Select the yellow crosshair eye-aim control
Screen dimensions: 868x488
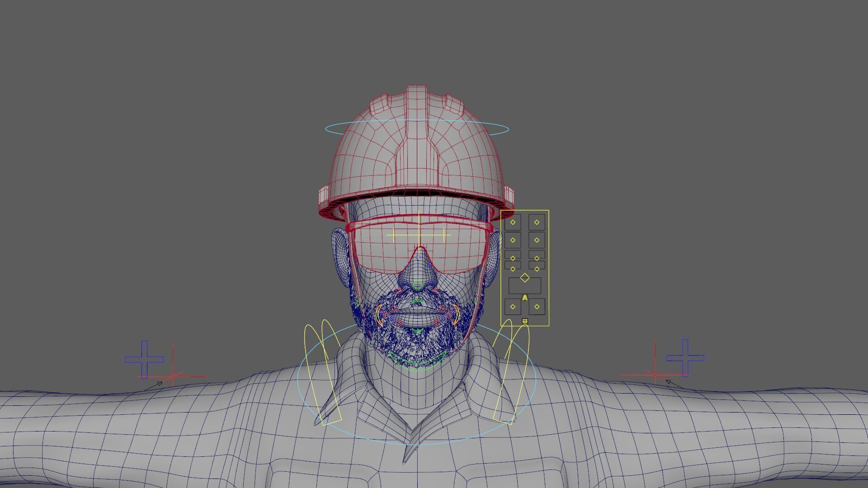pyautogui.click(x=419, y=235)
